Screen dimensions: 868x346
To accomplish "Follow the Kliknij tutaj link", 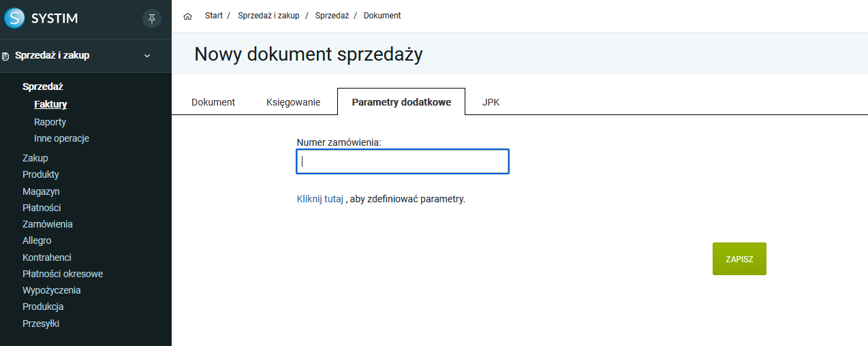I will (x=320, y=200).
